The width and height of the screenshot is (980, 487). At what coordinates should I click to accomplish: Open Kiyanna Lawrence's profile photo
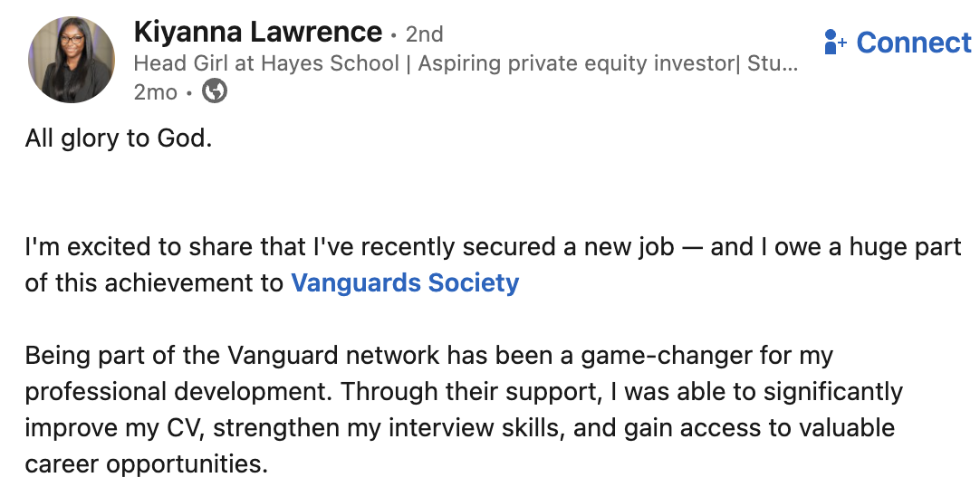(72, 60)
